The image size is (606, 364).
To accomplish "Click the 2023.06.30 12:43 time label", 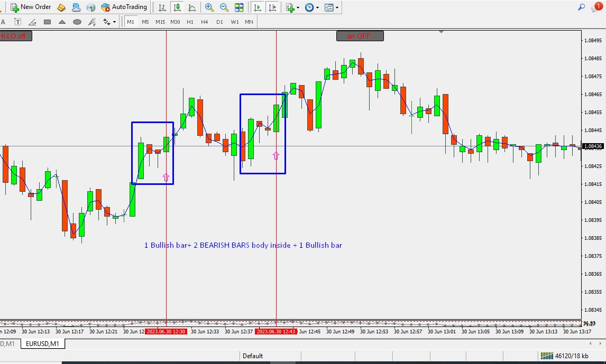I will (276, 332).
